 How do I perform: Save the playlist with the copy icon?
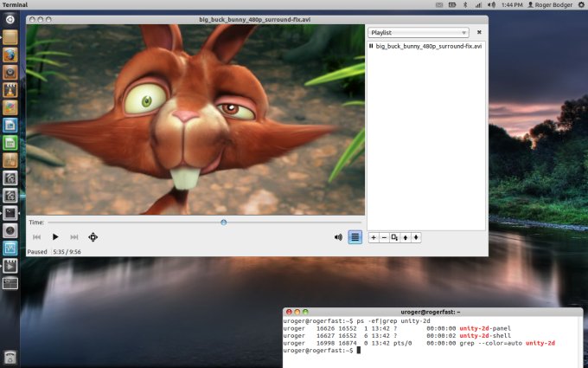(x=394, y=237)
